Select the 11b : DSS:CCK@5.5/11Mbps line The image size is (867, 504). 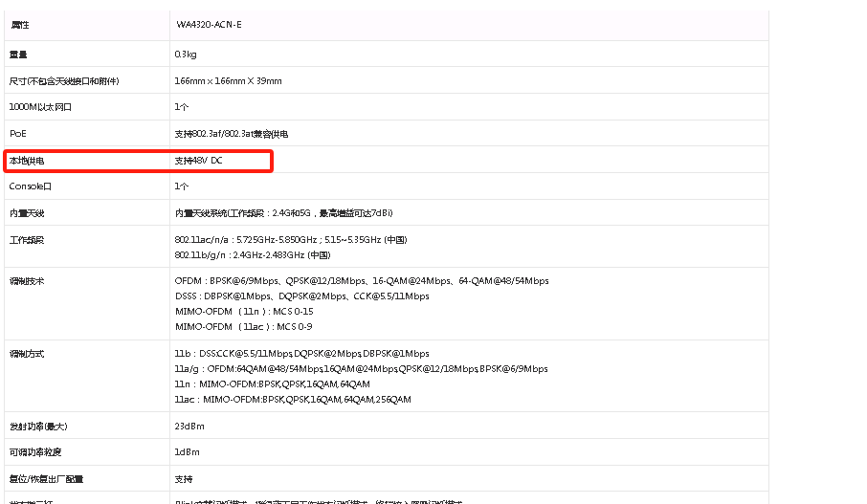pos(301,353)
